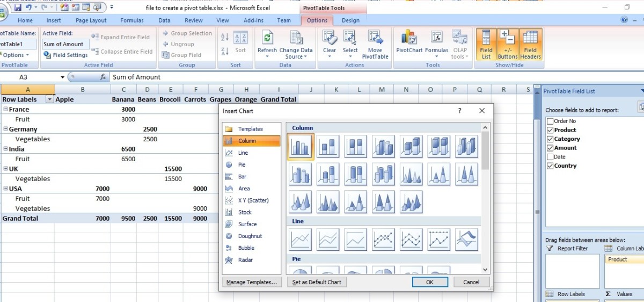
Task: Open the Row Labels filter dropdown
Action: click(x=50, y=99)
